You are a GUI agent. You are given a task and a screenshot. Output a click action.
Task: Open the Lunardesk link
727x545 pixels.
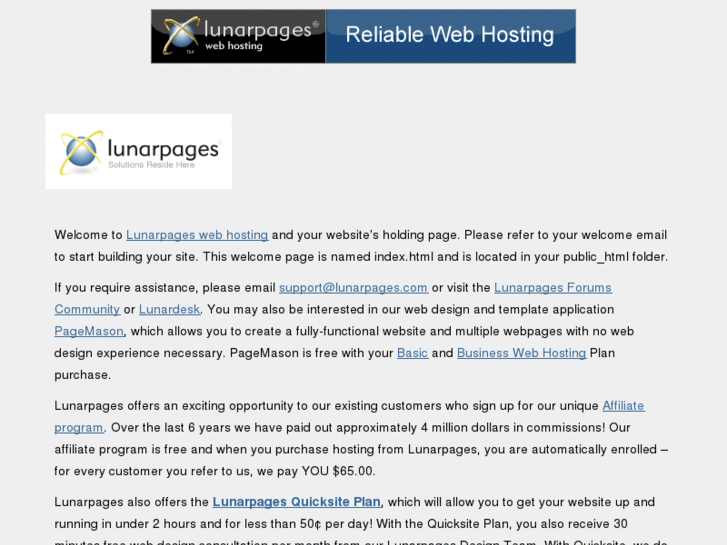(x=169, y=309)
